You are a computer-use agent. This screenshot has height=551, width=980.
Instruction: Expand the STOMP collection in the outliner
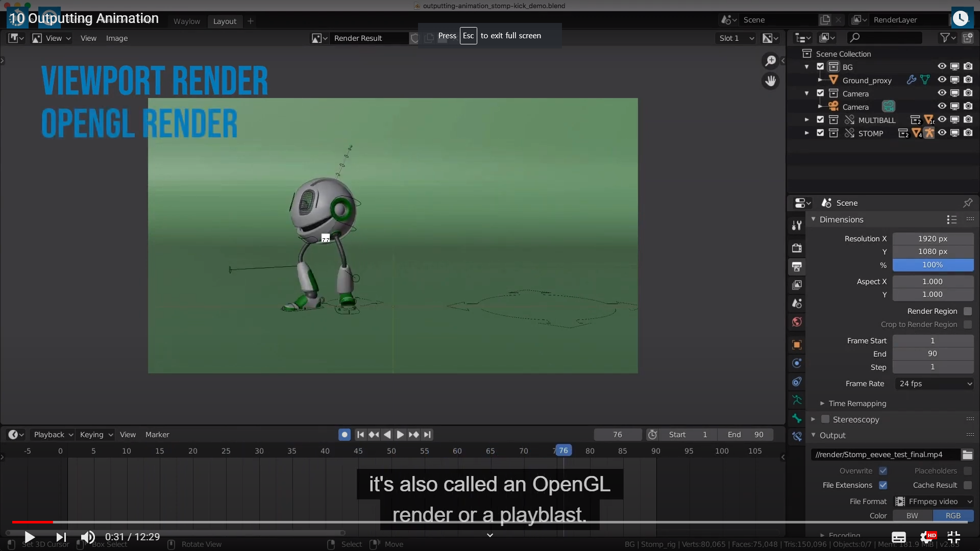pos(806,133)
